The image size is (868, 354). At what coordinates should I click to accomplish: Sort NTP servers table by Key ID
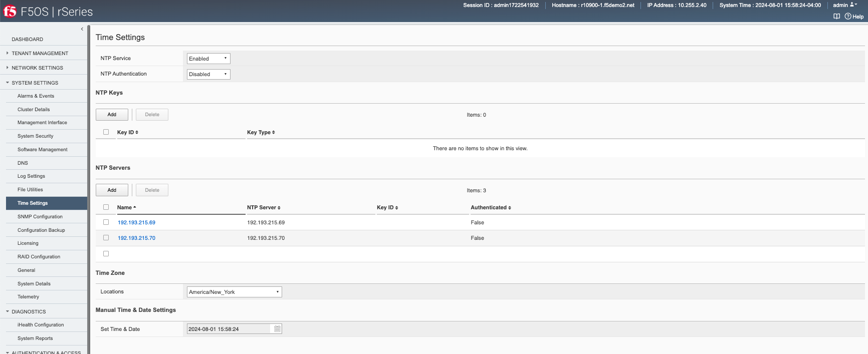387,207
